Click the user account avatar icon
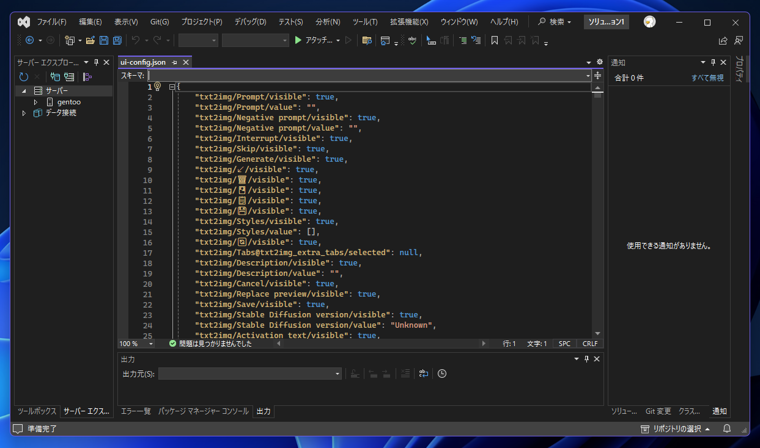This screenshot has height=448, width=760. click(649, 22)
